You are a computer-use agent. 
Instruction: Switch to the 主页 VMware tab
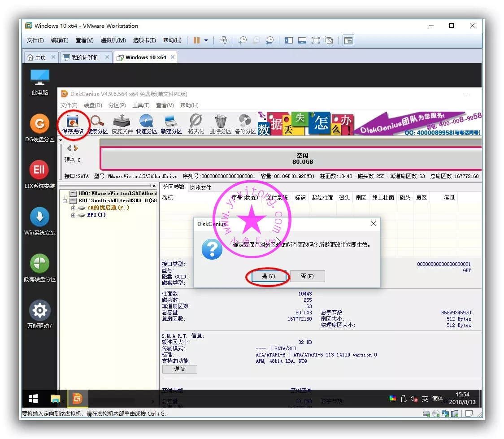(41, 57)
